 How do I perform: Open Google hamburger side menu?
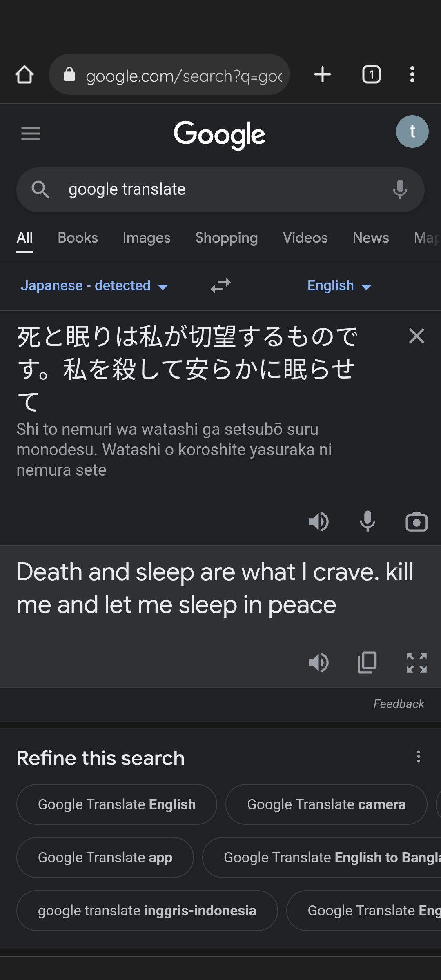pos(31,134)
